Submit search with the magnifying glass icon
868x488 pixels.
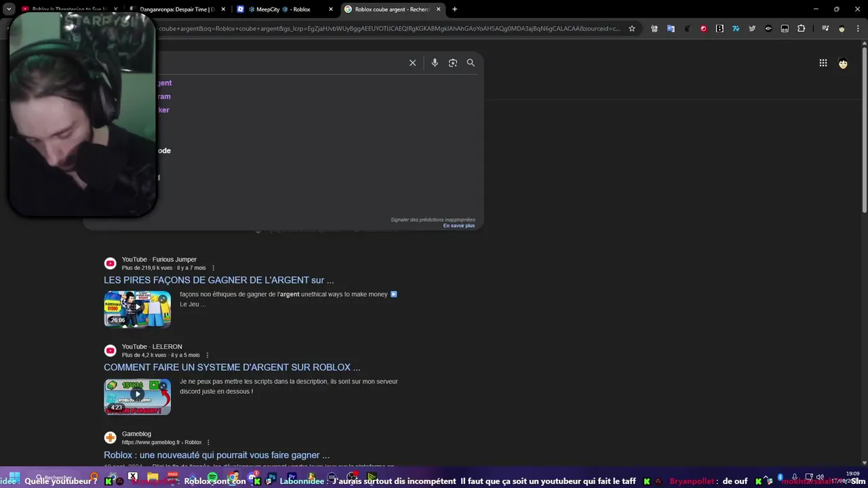coord(471,62)
